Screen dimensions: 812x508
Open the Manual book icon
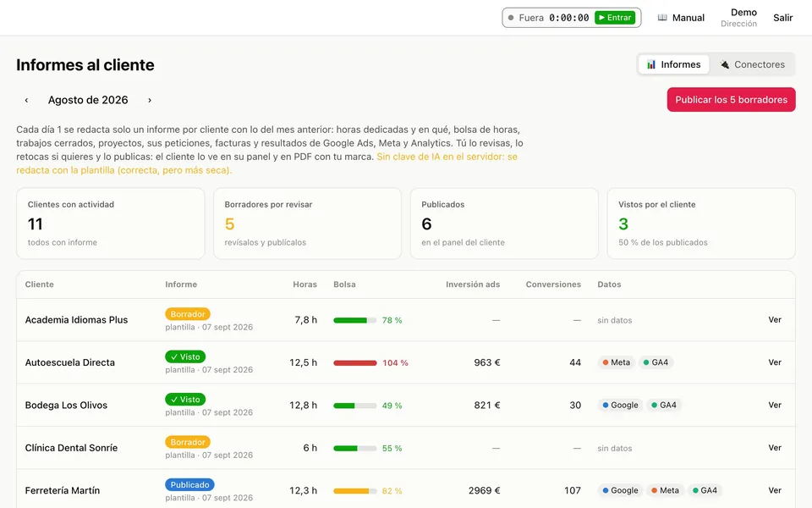661,18
